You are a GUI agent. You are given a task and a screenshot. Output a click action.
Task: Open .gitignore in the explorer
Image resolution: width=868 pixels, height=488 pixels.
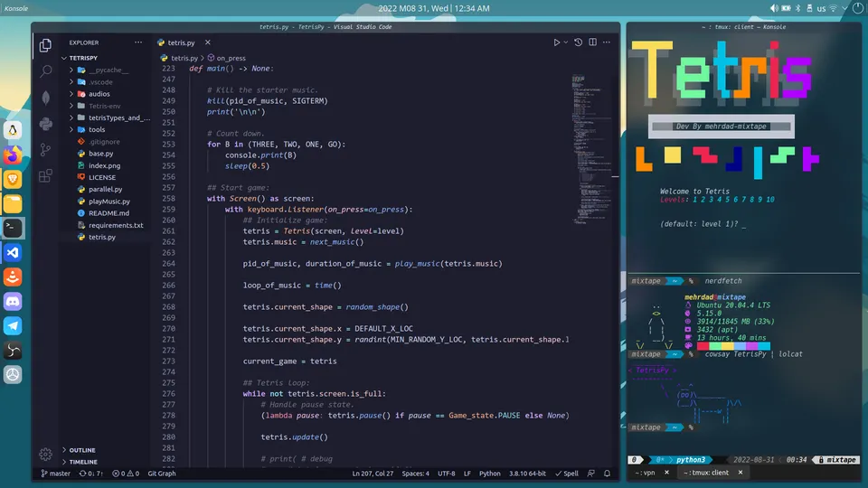[x=104, y=142]
